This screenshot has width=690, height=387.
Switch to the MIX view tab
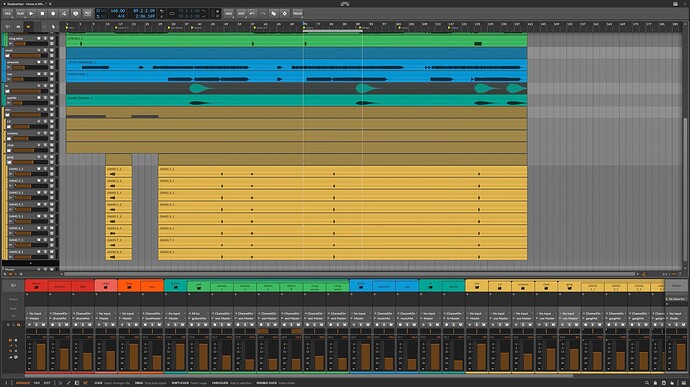[37, 383]
